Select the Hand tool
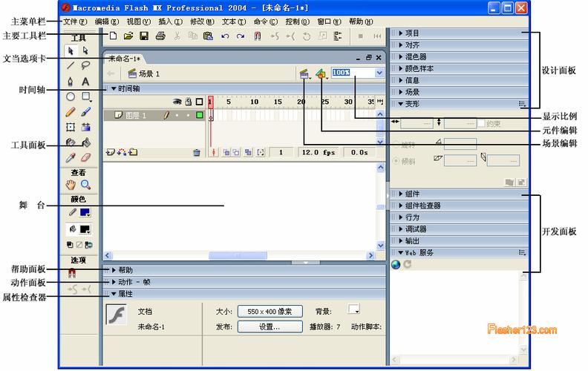 pyautogui.click(x=71, y=185)
